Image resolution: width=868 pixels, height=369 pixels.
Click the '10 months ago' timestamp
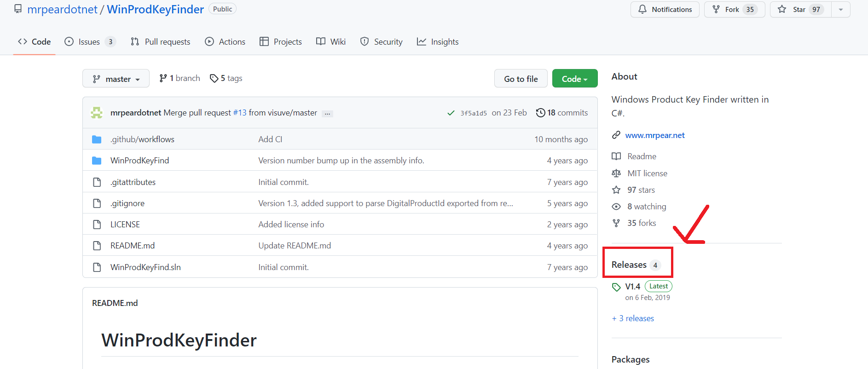[x=561, y=139]
